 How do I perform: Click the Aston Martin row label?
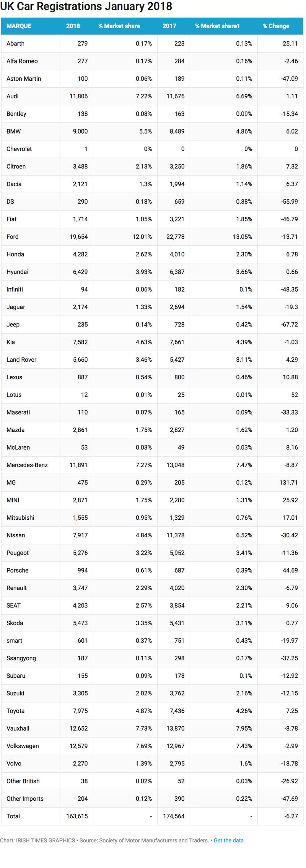pyautogui.click(x=24, y=78)
